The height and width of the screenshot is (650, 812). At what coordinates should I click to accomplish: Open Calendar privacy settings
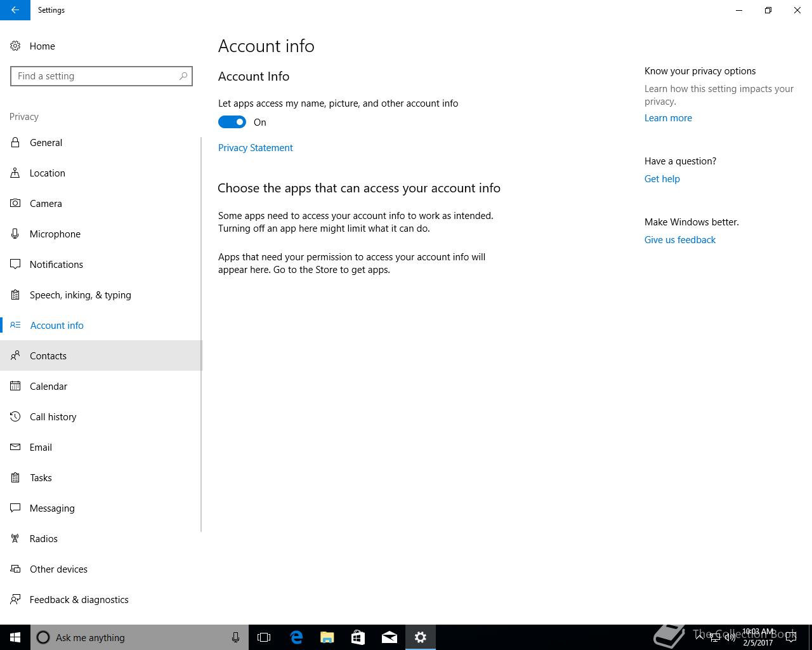point(101,386)
